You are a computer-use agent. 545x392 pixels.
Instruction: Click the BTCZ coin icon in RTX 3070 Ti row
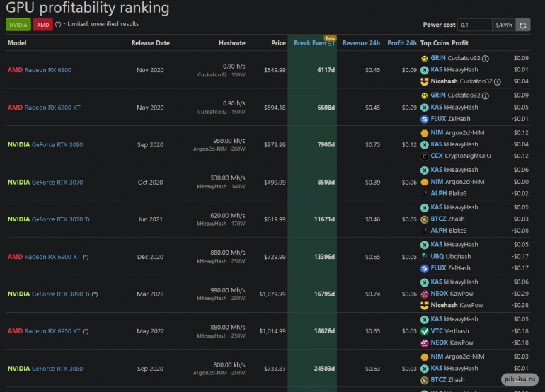click(x=424, y=219)
